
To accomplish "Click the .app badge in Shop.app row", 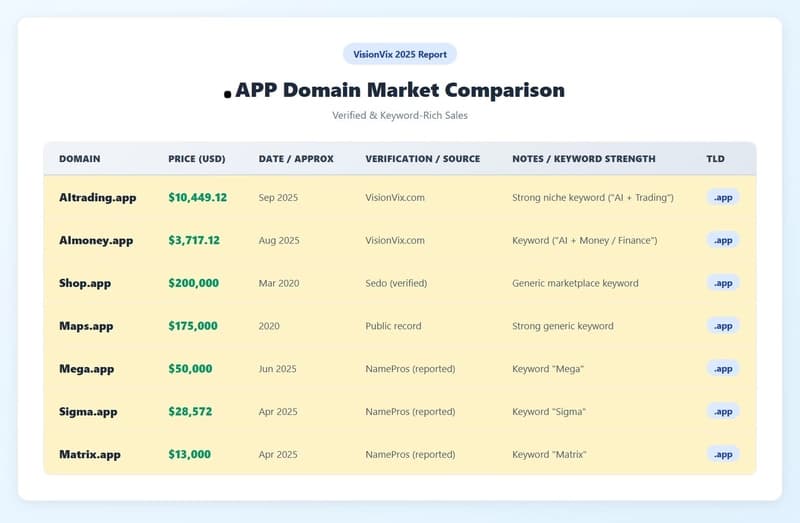I will tap(723, 283).
